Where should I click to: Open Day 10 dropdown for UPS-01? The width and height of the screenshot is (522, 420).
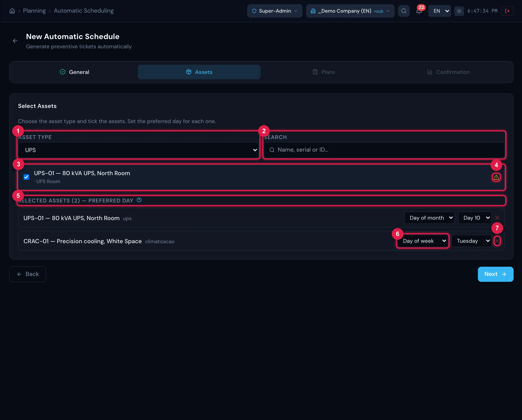point(475,218)
